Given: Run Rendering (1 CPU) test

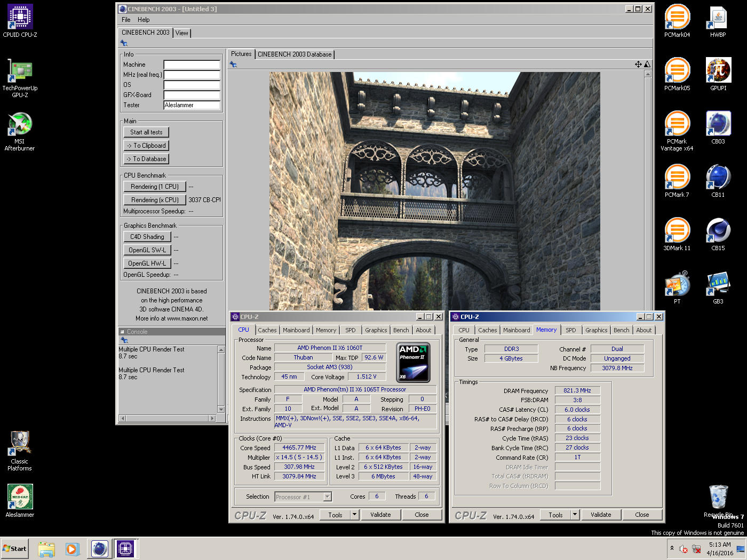Looking at the screenshot, I should pyautogui.click(x=155, y=187).
